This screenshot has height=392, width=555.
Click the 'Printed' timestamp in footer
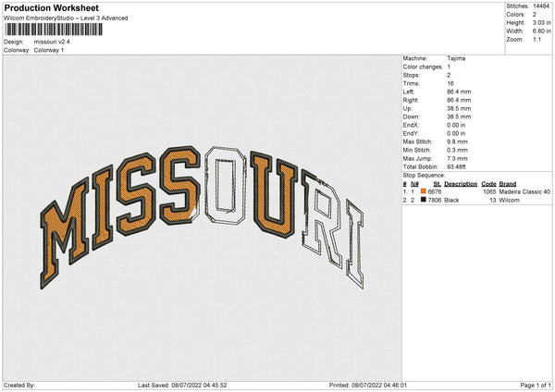[368, 385]
